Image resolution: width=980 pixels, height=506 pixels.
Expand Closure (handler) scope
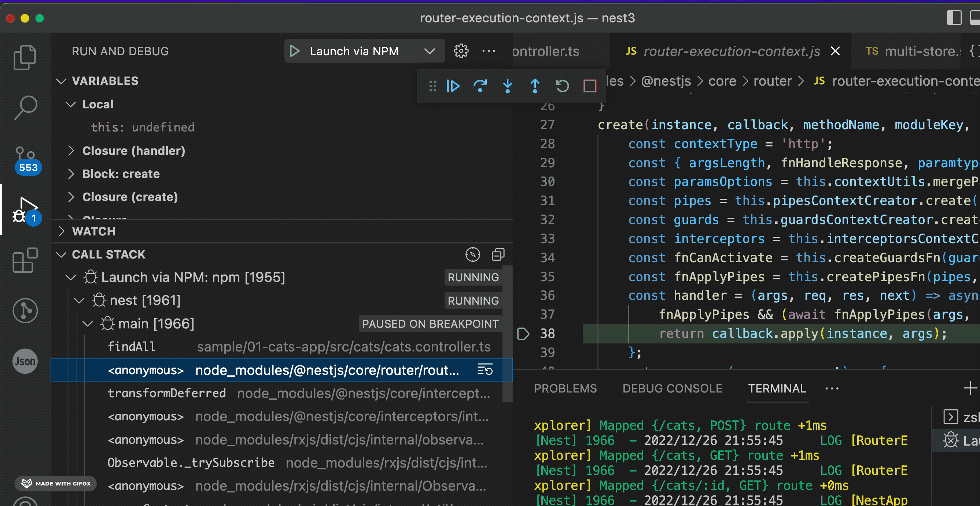click(71, 150)
